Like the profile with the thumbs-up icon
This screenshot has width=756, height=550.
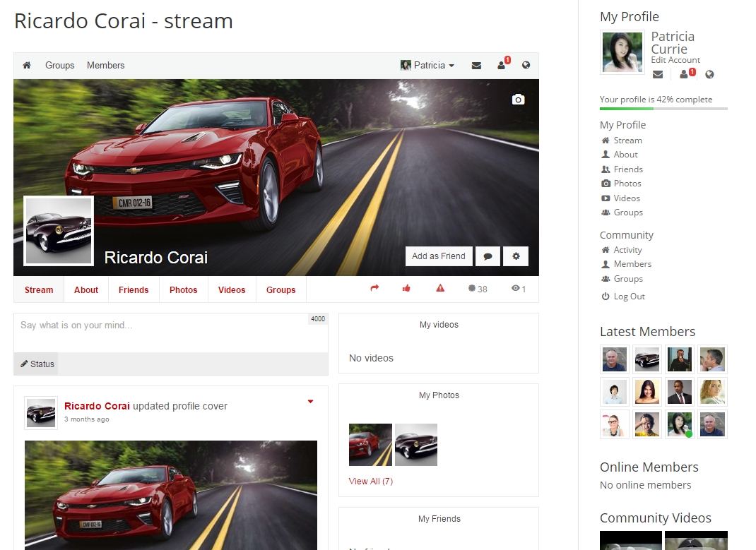coord(406,288)
